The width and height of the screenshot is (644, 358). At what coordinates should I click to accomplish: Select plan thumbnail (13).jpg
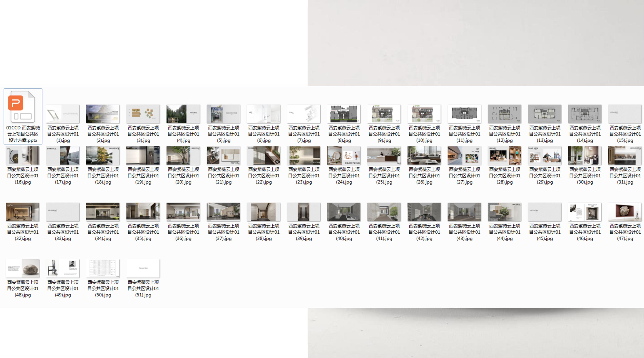[x=545, y=114]
